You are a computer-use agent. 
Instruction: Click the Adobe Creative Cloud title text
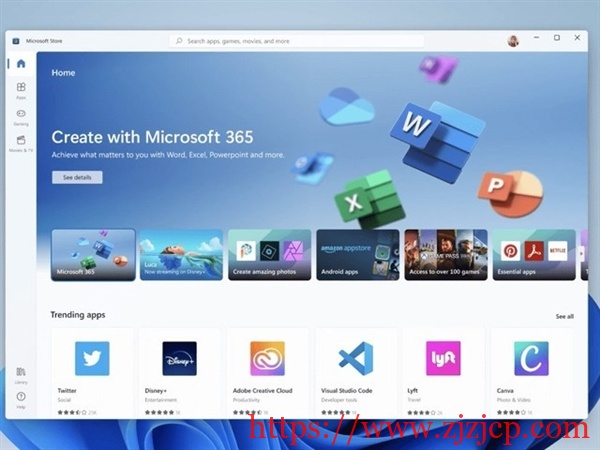click(262, 390)
